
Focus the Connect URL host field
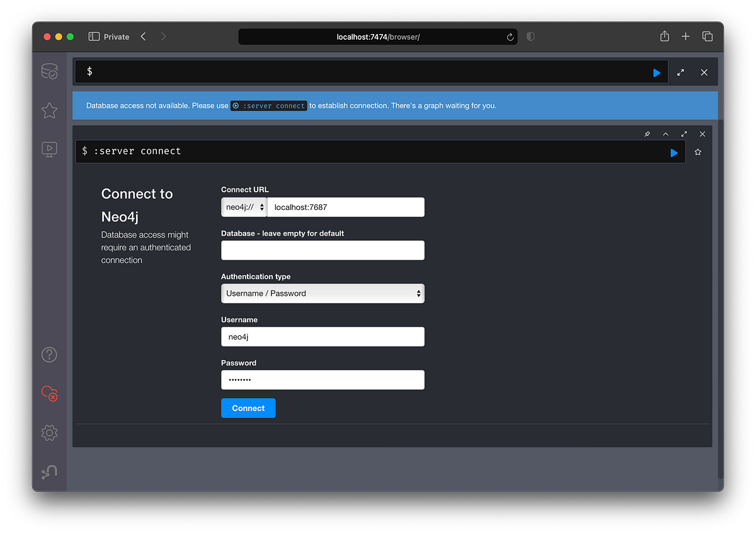(x=346, y=207)
